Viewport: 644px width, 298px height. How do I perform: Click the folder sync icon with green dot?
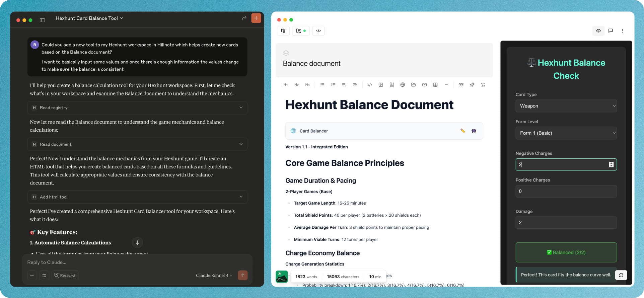click(301, 31)
